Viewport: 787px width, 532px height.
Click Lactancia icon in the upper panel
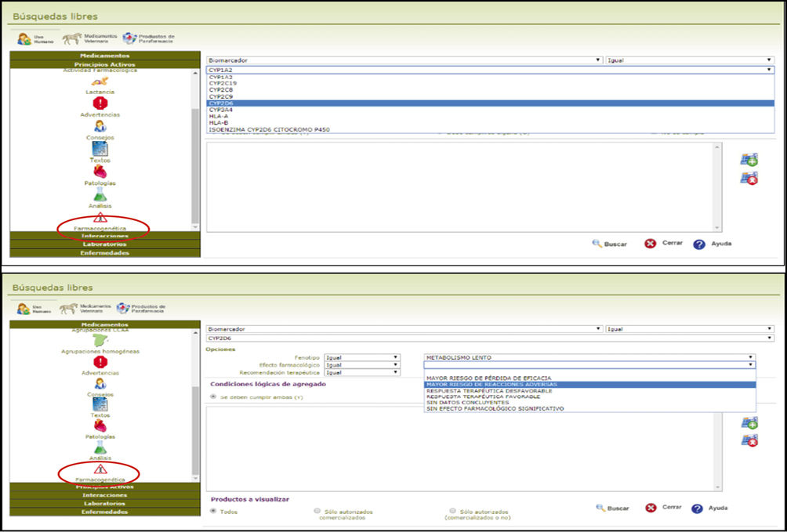click(x=100, y=81)
